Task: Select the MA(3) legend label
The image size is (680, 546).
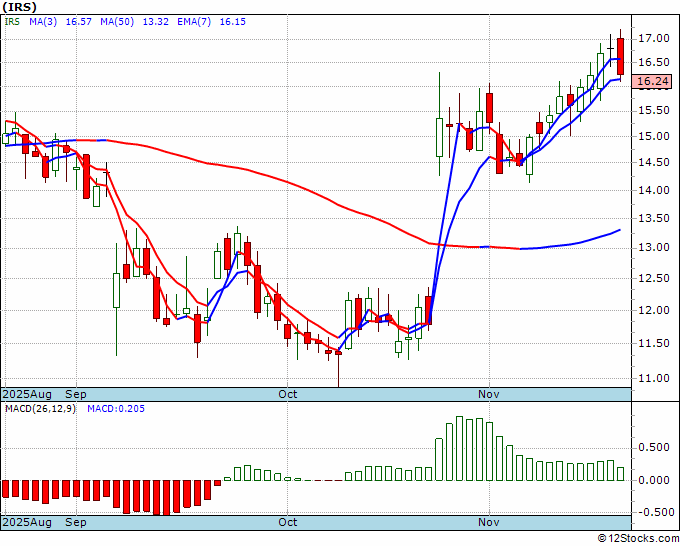Action: pos(43,21)
